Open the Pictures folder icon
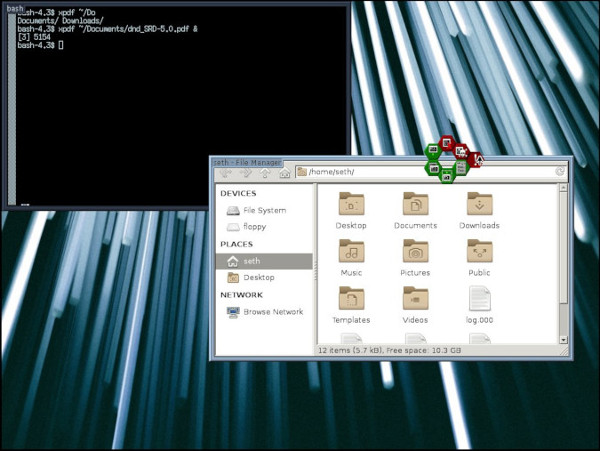600x451 pixels. pyautogui.click(x=415, y=252)
